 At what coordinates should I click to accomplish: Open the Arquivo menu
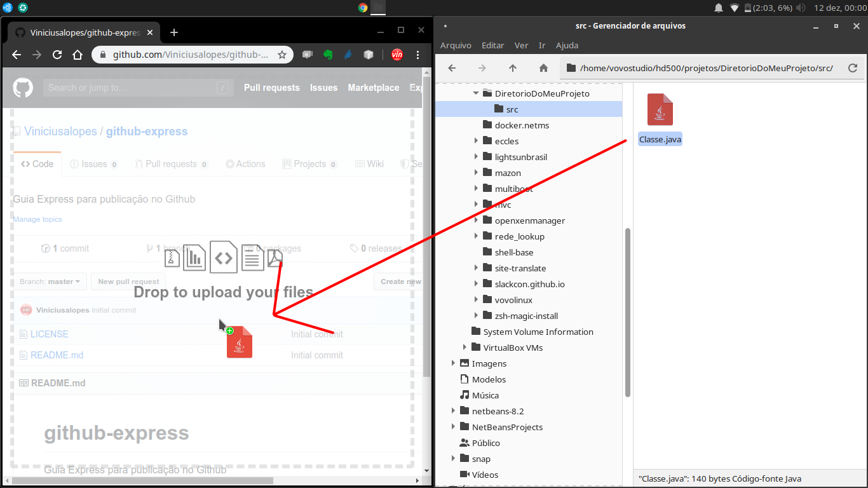[456, 45]
